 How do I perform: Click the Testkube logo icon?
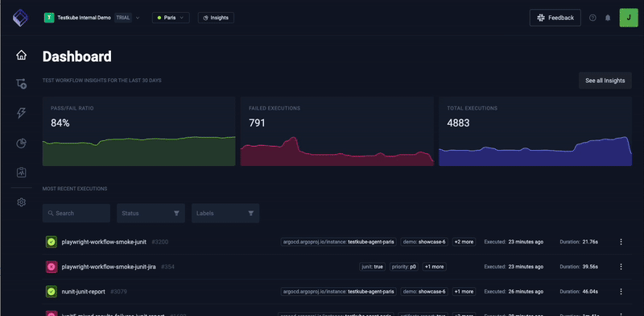click(x=20, y=18)
